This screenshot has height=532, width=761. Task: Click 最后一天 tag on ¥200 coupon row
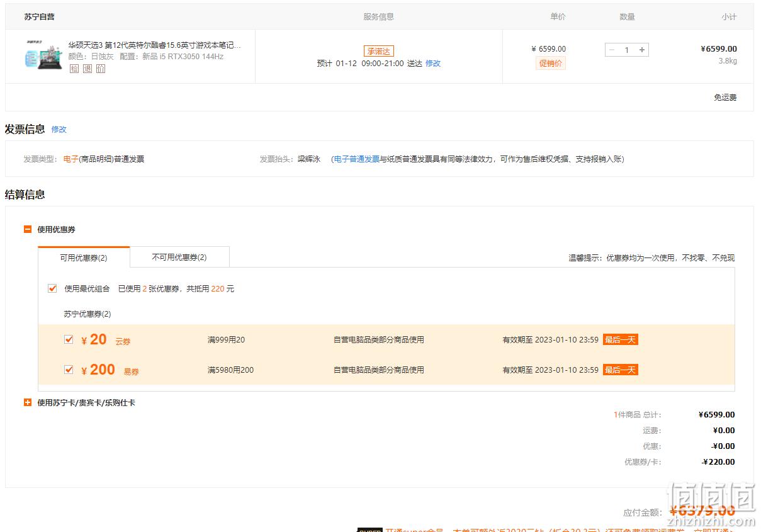pyautogui.click(x=621, y=370)
